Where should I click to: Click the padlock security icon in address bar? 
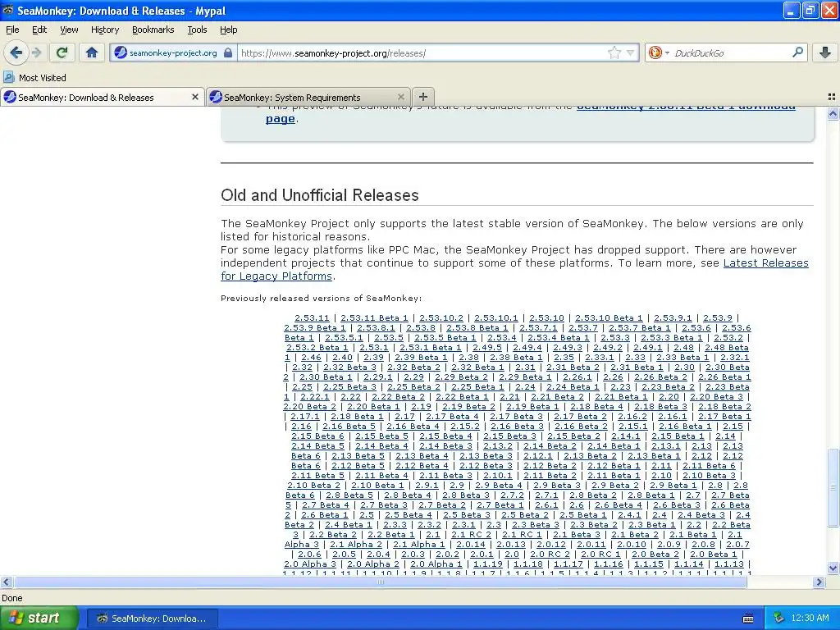pos(228,52)
